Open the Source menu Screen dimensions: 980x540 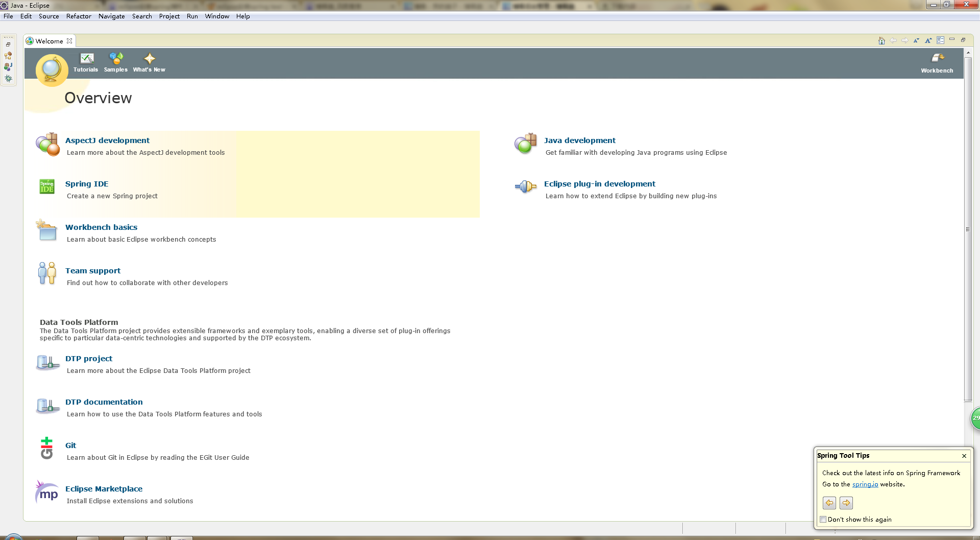(x=49, y=16)
